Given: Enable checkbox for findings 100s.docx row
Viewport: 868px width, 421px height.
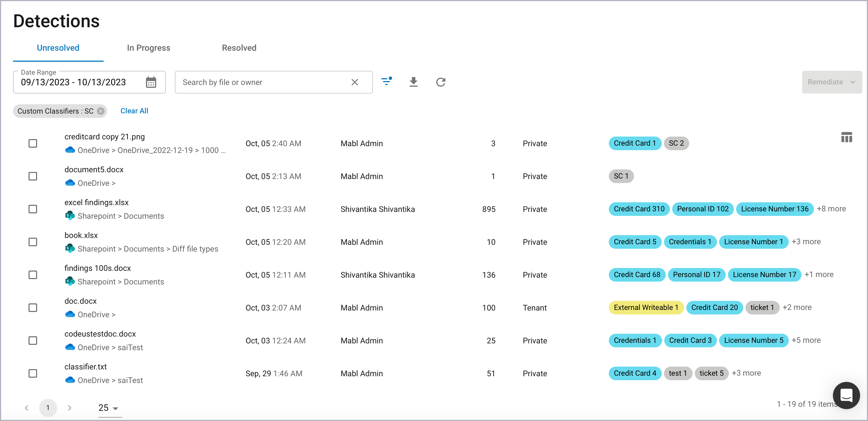Looking at the screenshot, I should pyautogui.click(x=34, y=275).
